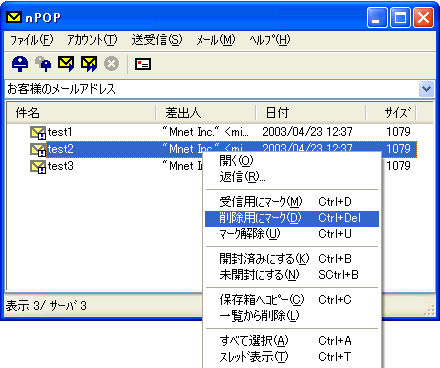Select 保存箱へコピー(C) menu entry
Viewport: 440px width, 368px height.
(292, 300)
